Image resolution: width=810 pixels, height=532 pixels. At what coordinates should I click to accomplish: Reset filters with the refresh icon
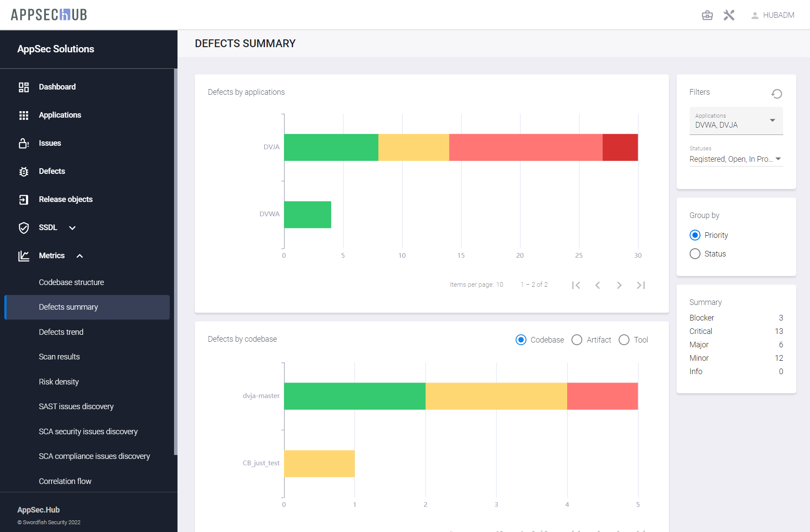pos(777,94)
